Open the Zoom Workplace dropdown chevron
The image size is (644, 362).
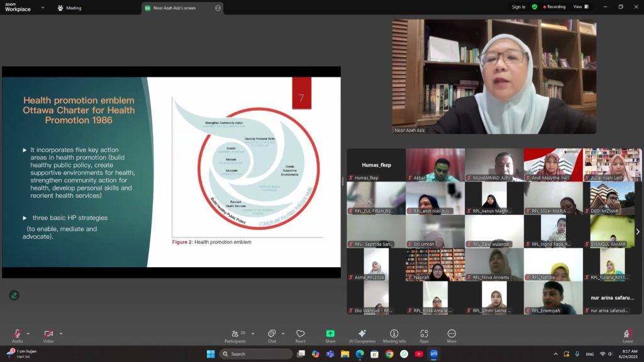(x=43, y=8)
